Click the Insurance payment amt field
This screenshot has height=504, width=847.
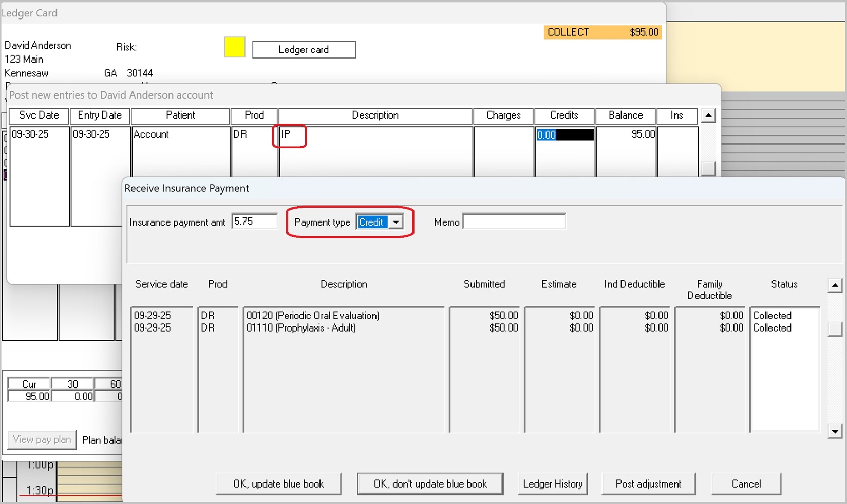point(254,222)
